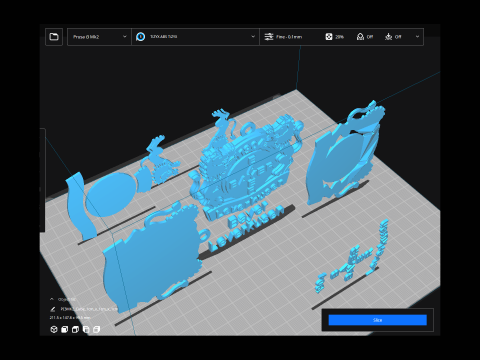Click the pencil icon to rename job
This screenshot has height=360, width=480.
pos(53,309)
